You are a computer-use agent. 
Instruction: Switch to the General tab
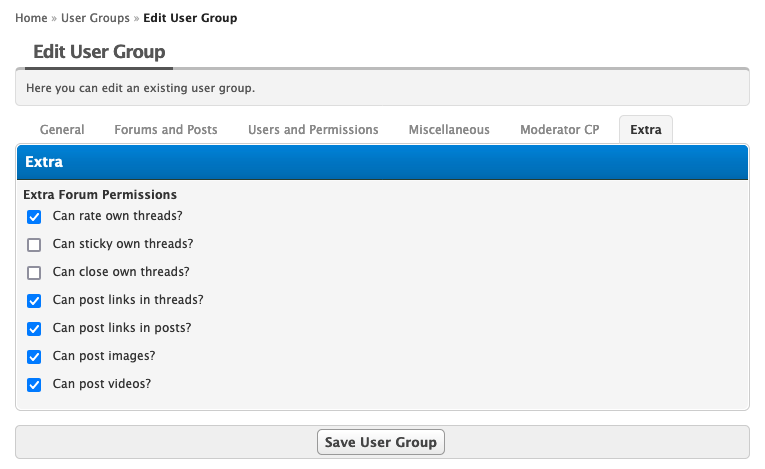62,130
